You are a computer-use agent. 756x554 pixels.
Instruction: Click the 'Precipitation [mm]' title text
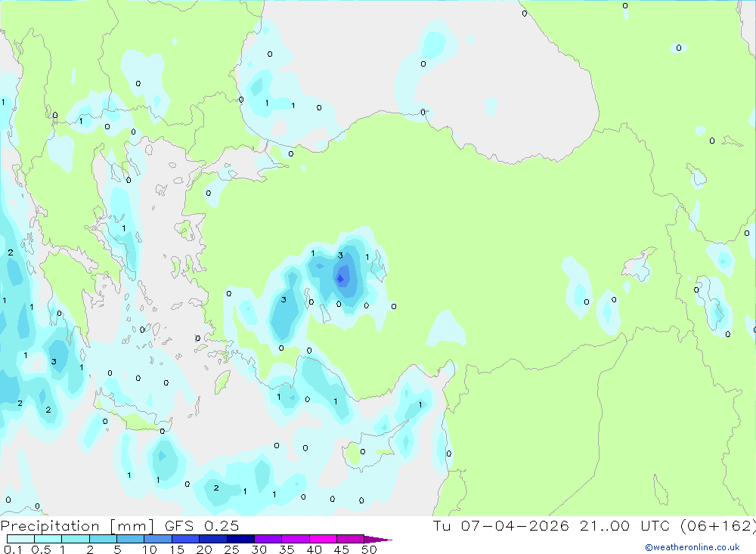77,525
